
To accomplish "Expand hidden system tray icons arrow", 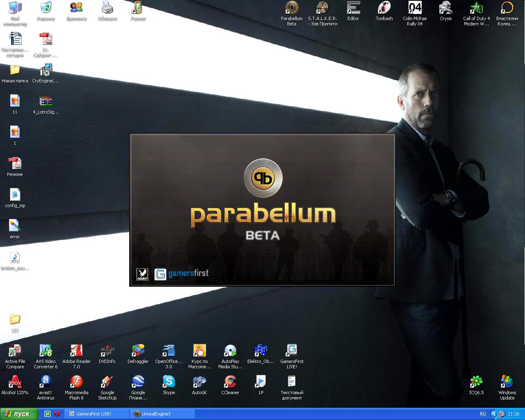I will coord(494,414).
